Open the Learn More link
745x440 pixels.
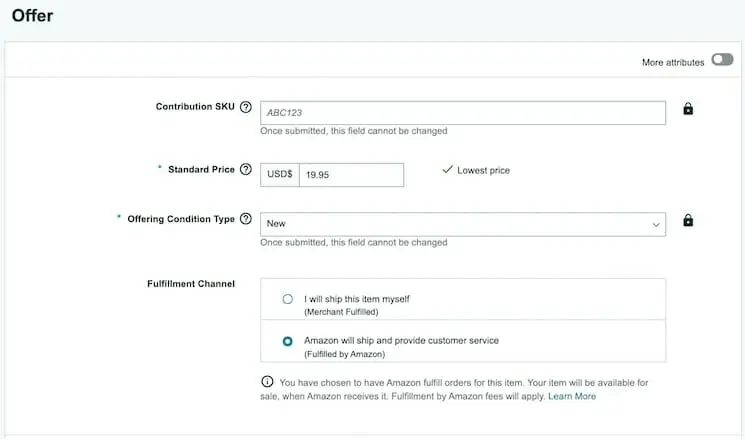tap(572, 396)
